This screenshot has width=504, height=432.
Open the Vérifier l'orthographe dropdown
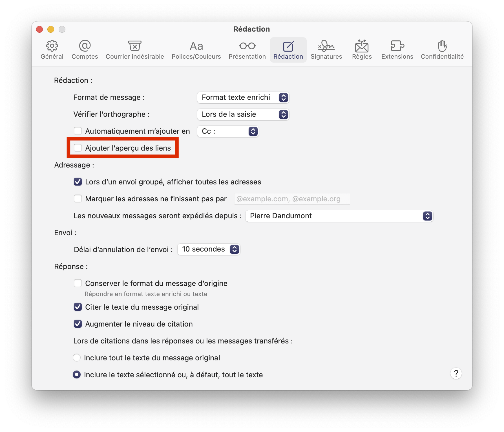243,114
